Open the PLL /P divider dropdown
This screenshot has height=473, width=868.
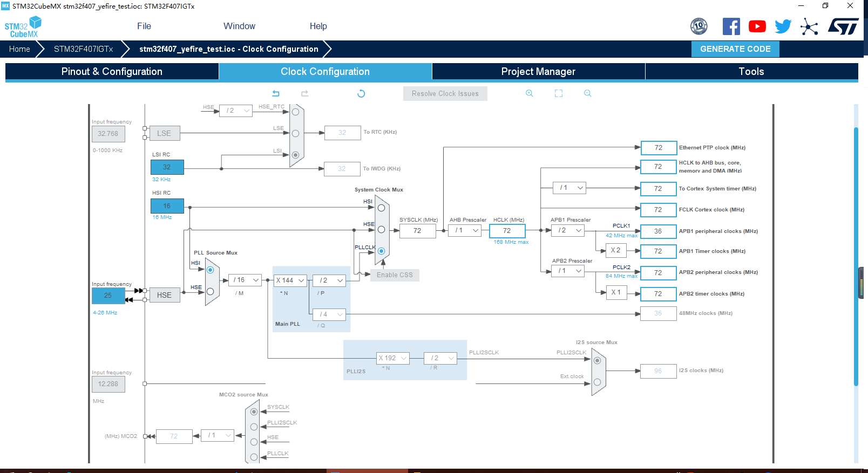(x=329, y=280)
